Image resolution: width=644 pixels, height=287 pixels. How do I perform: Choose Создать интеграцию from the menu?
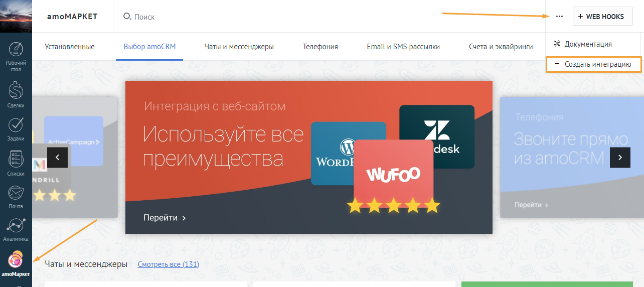pyautogui.click(x=594, y=64)
